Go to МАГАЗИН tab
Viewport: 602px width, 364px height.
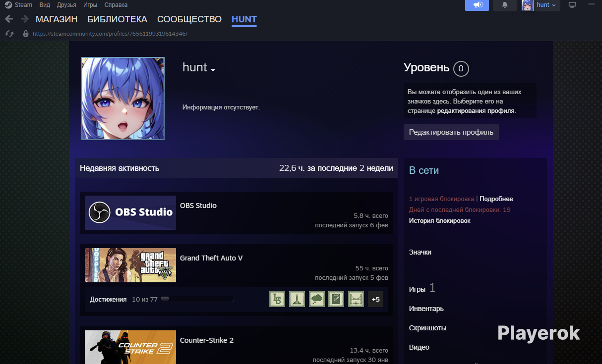[x=57, y=19]
